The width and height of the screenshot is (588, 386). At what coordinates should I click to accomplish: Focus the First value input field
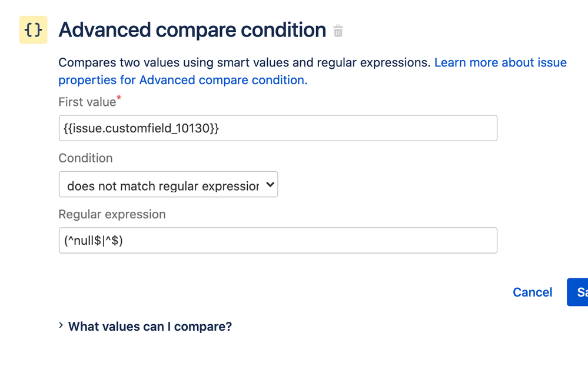point(278,128)
